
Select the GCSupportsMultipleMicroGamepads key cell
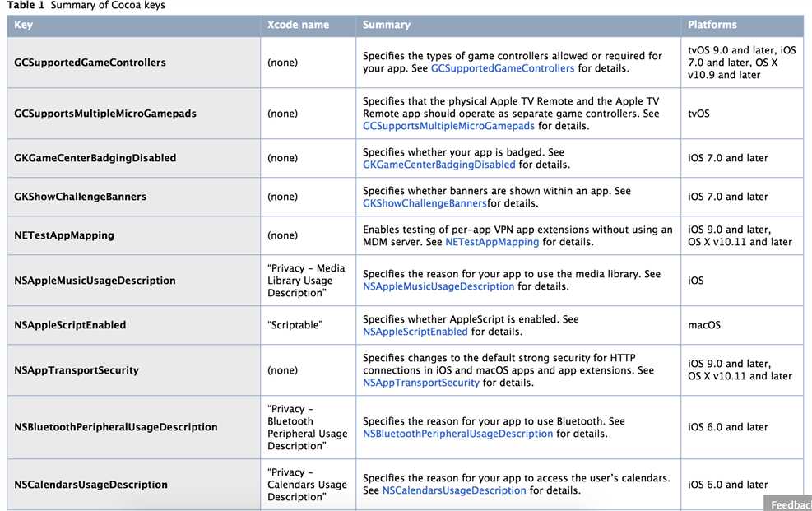pyautogui.click(x=133, y=114)
